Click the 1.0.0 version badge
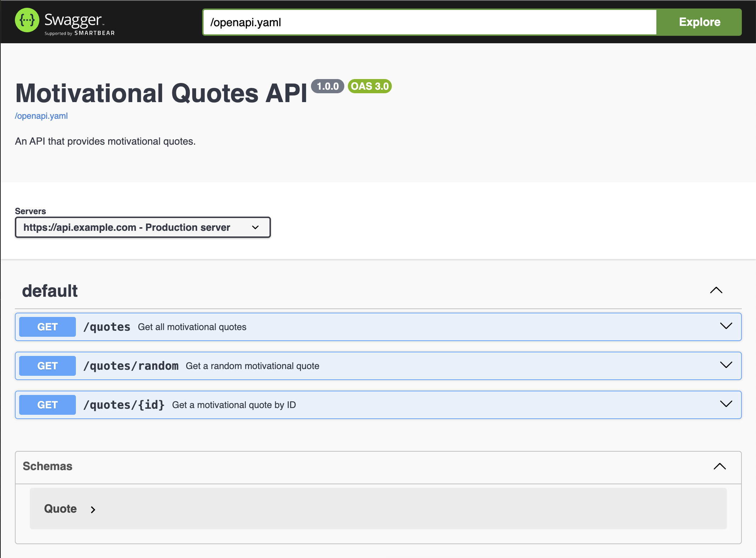 point(327,86)
